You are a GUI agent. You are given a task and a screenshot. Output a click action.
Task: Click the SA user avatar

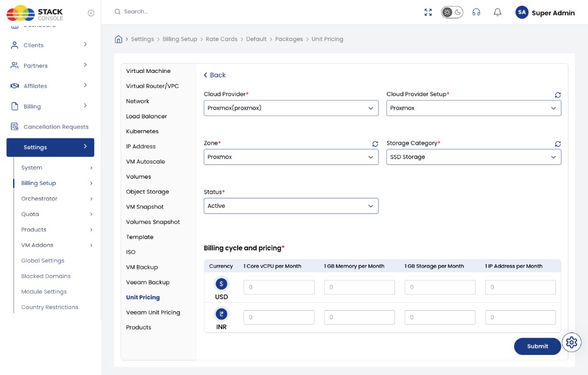[521, 13]
